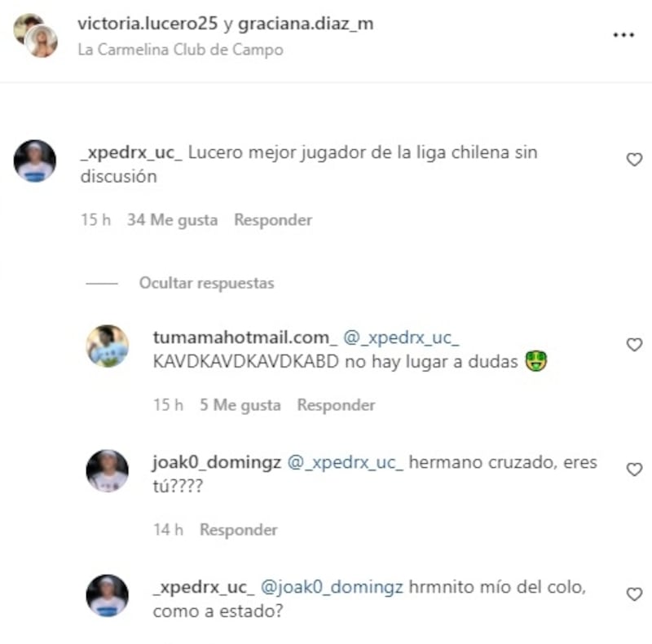Reply to the joak0_domingz comment

coord(239,530)
